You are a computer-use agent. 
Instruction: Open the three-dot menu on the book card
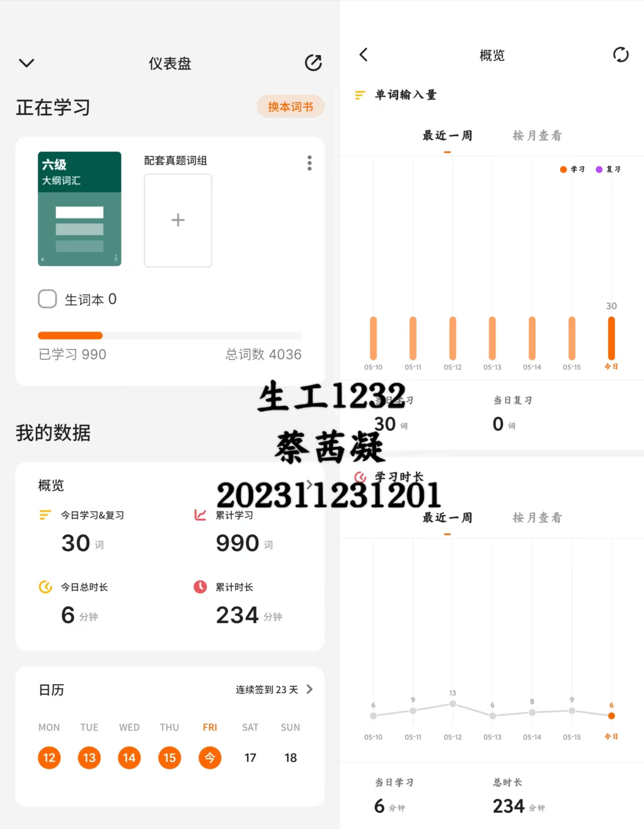pos(310,163)
